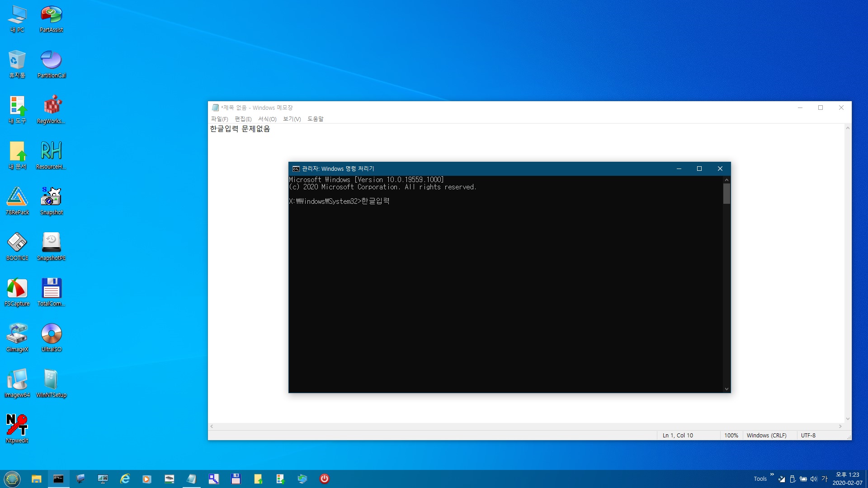
Task: Open the 파일(F) menu in Notepad
Action: (219, 119)
